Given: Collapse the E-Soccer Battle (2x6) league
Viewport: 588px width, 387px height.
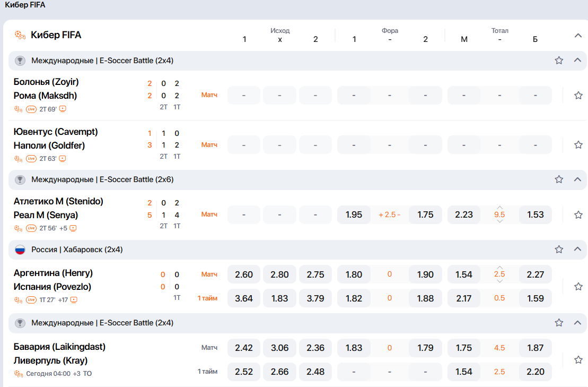Looking at the screenshot, I should (x=577, y=179).
